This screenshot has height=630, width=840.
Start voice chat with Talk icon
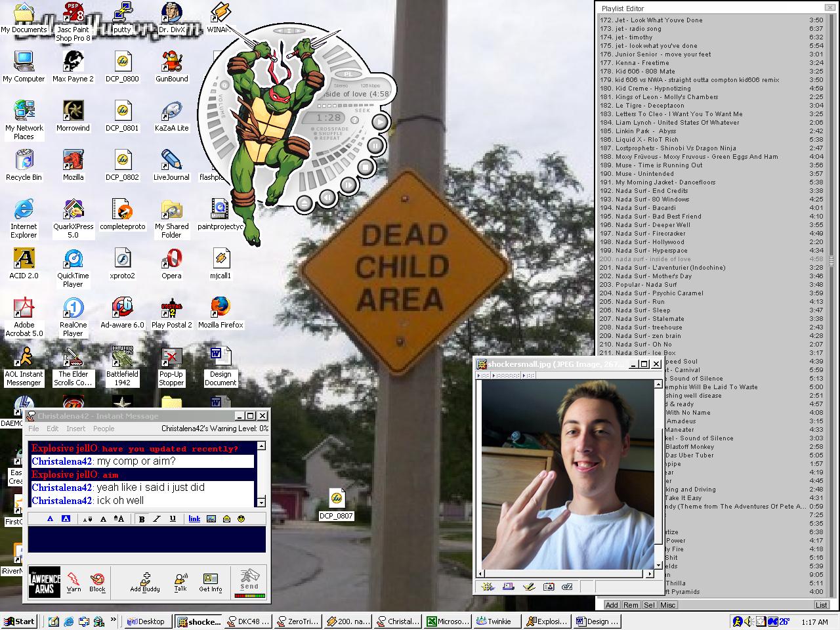tap(180, 581)
